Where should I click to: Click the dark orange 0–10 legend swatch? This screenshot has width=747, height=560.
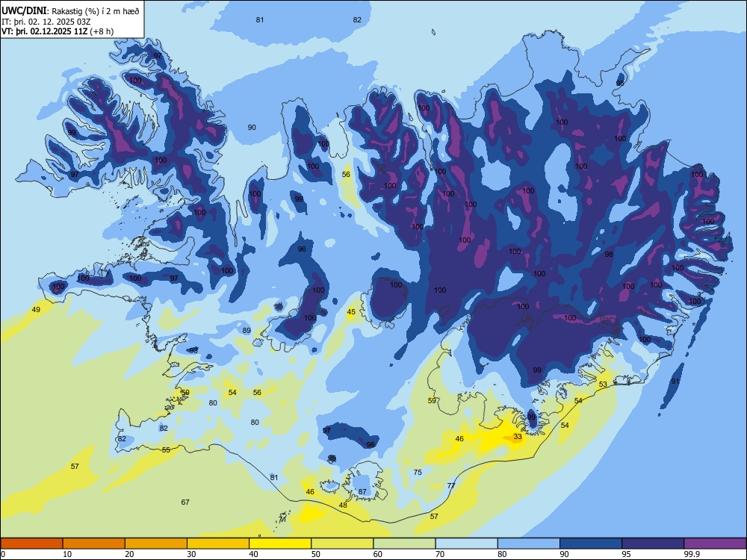coord(31,544)
